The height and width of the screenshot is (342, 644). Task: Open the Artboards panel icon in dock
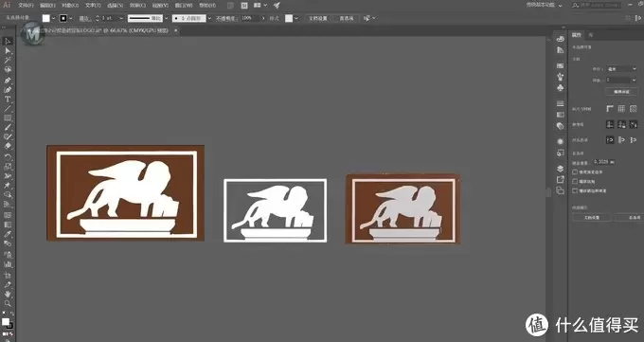tap(561, 190)
